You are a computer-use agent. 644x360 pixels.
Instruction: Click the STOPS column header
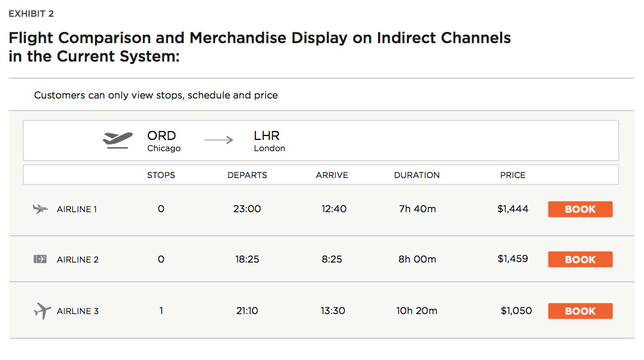(161, 175)
